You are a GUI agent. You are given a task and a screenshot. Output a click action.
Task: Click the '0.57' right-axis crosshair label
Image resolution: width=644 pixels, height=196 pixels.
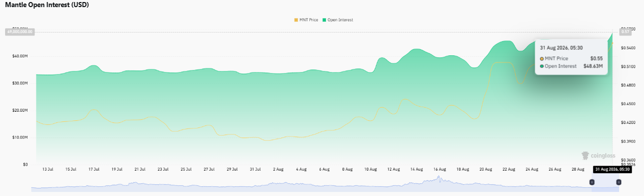click(x=625, y=31)
